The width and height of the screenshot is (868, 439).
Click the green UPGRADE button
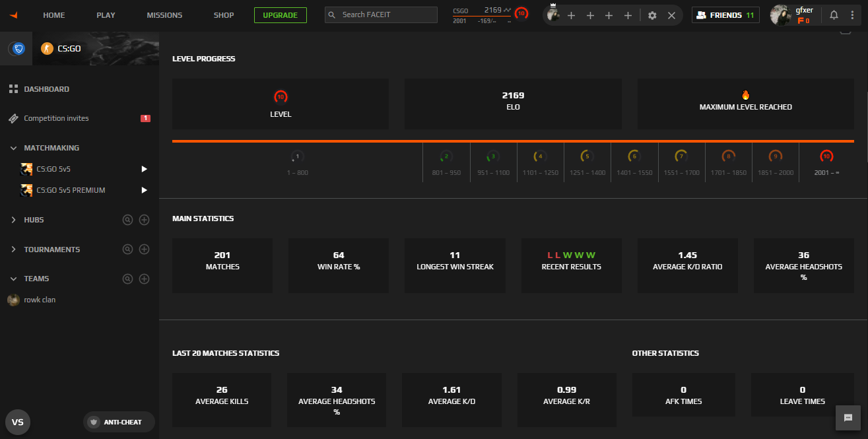coord(281,15)
